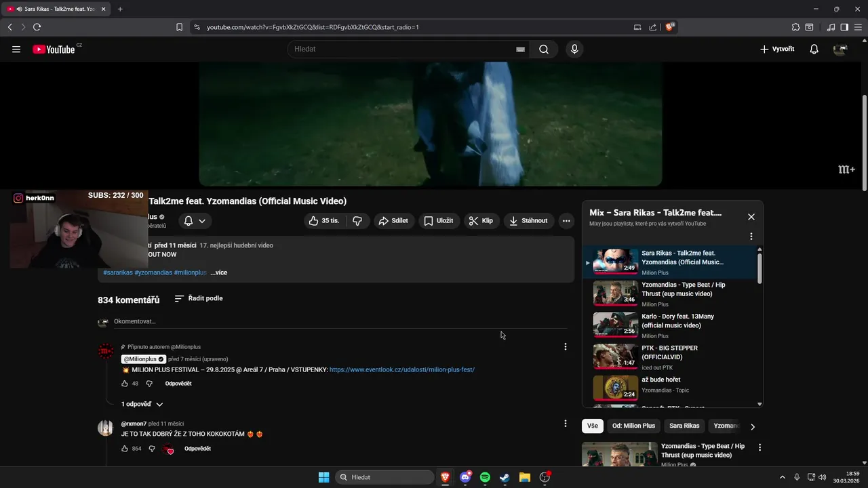The width and height of the screenshot is (868, 488).
Task: Like the pinned Milionplus comment
Action: click(x=125, y=384)
